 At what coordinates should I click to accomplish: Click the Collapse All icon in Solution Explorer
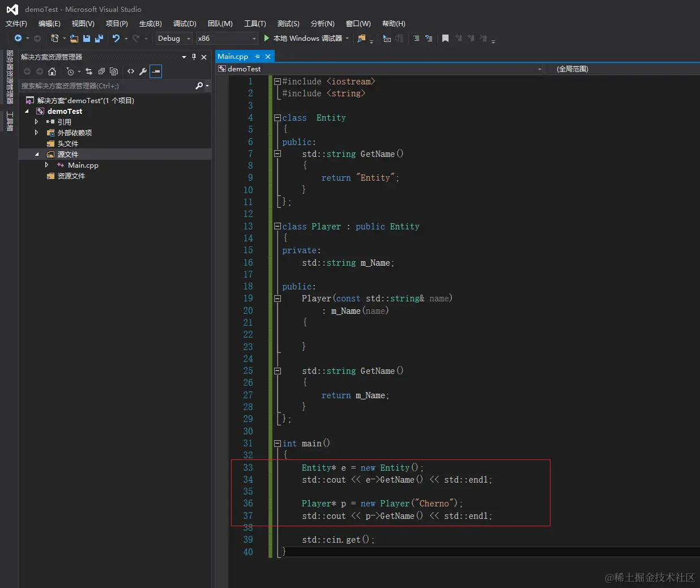pos(101,71)
